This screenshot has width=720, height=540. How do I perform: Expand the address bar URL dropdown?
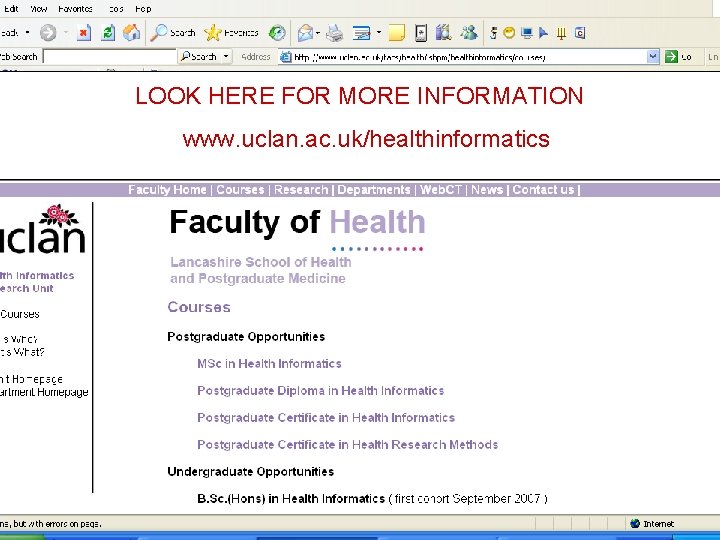(652, 56)
